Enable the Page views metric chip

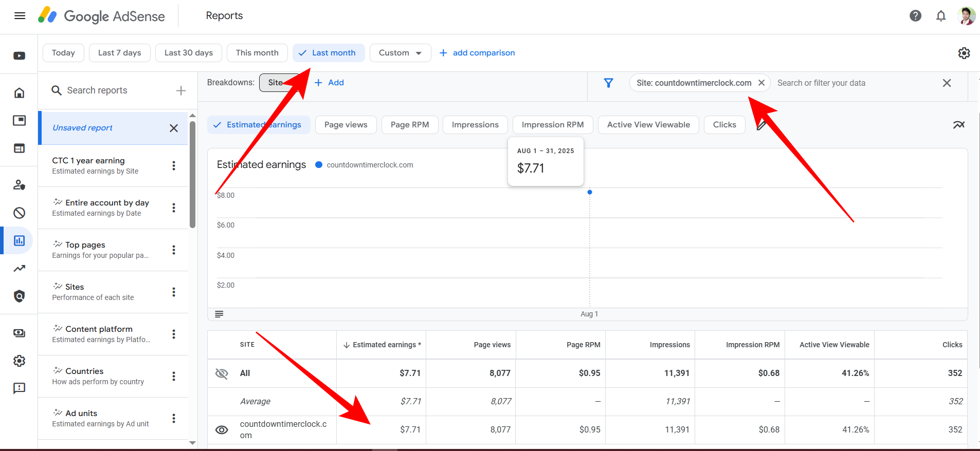[x=346, y=125]
